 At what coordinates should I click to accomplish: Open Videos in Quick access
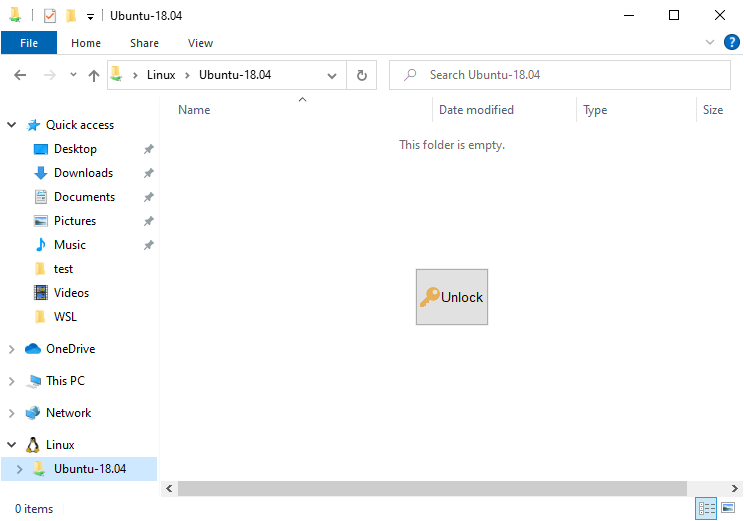point(71,293)
